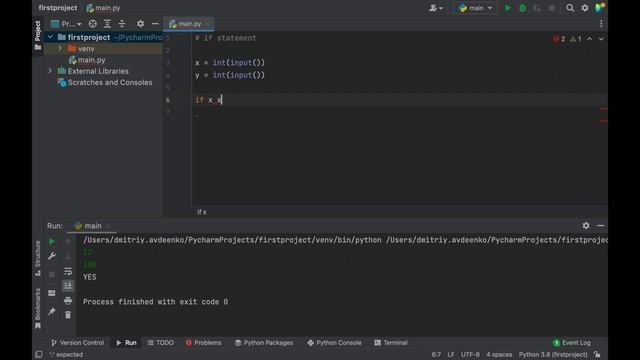Click line-column indicator 6:7
This screenshot has height=360, width=640.
click(436, 355)
